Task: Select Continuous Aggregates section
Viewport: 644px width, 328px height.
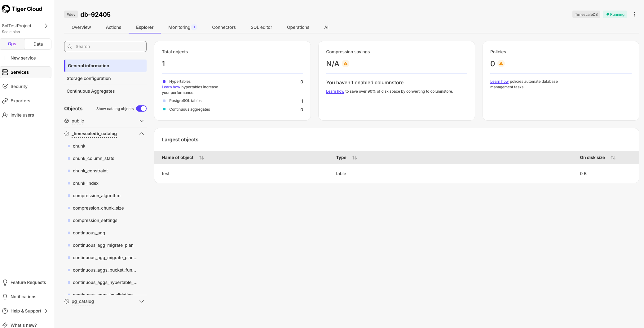Action: [x=105, y=91]
